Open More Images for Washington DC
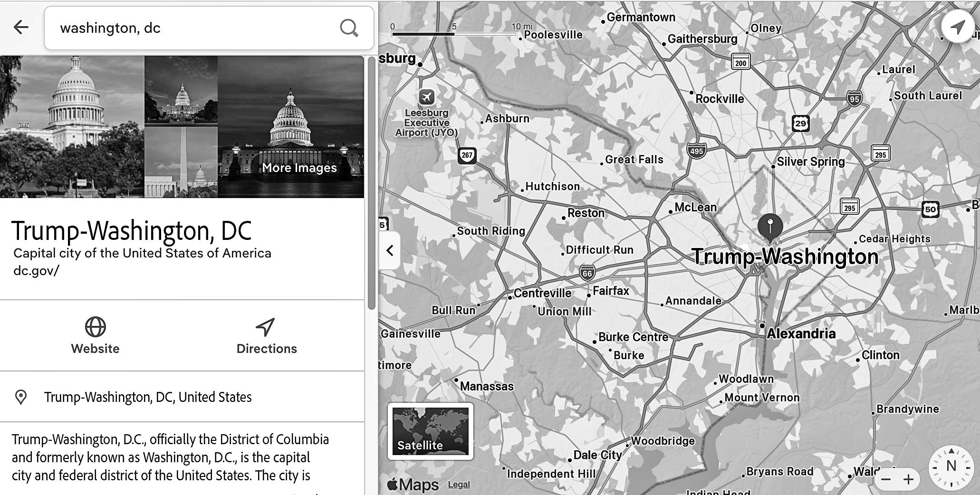This screenshot has height=495, width=980. 299,168
